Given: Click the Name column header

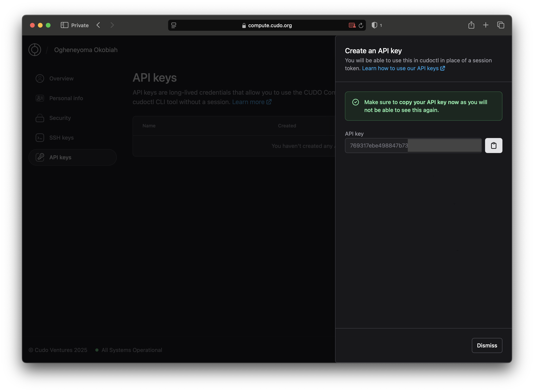Looking at the screenshot, I should point(149,126).
